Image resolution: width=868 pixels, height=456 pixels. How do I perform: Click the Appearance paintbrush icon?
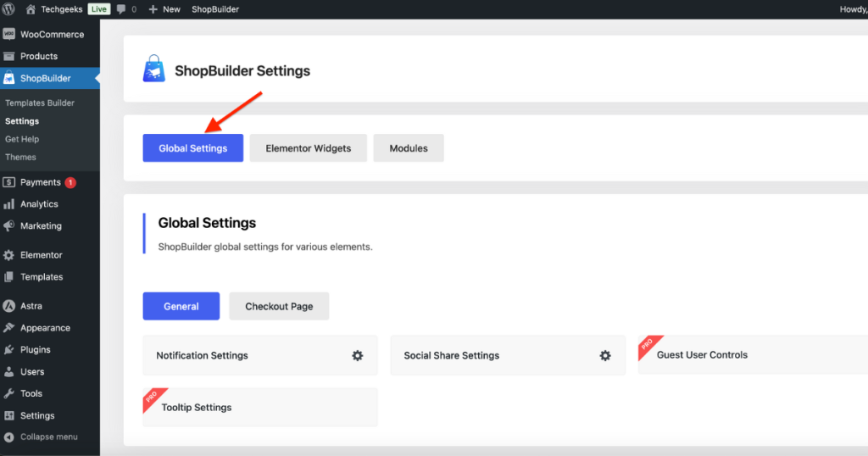coord(8,328)
